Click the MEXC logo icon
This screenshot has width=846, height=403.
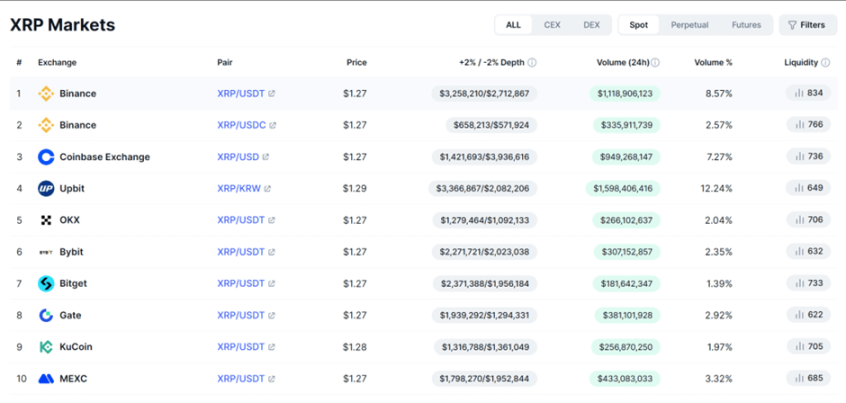point(46,379)
